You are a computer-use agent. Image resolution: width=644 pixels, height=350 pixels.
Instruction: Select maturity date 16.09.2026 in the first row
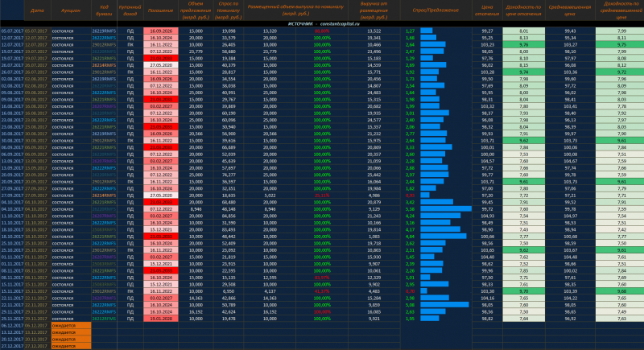point(160,30)
